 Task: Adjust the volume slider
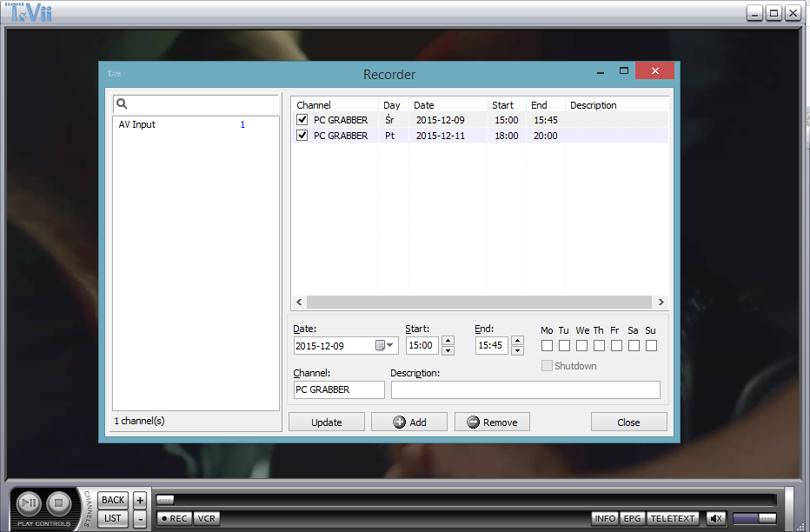(x=755, y=518)
